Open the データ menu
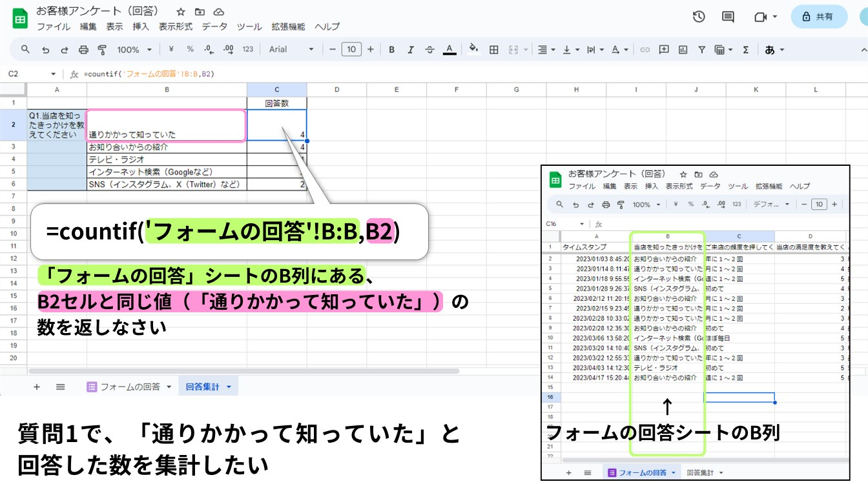 [x=214, y=27]
